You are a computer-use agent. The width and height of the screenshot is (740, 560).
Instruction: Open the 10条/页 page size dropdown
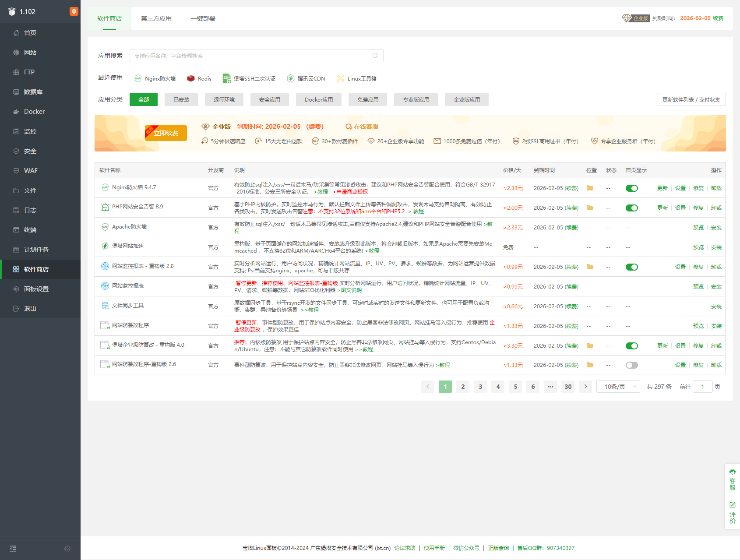coord(618,387)
